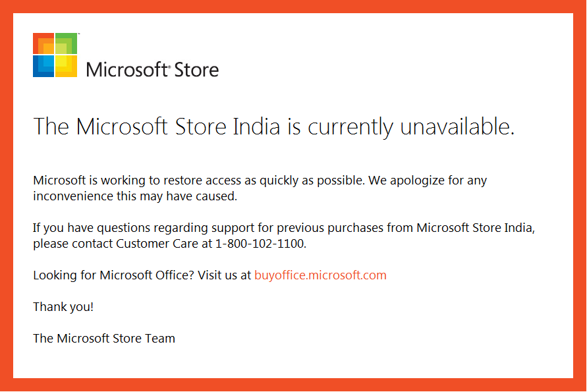Click the buyoffice.microsoft.com link
587x392 pixels.
320,275
